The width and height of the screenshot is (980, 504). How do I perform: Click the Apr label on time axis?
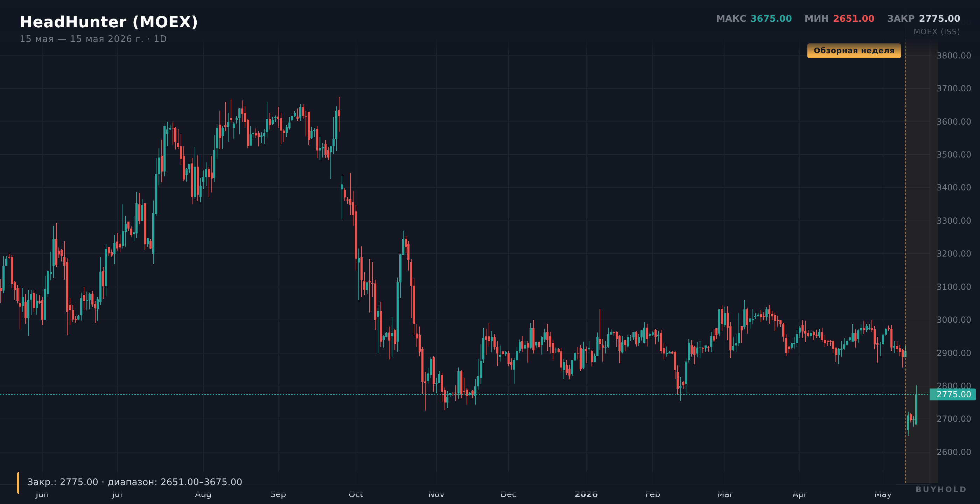[800, 495]
